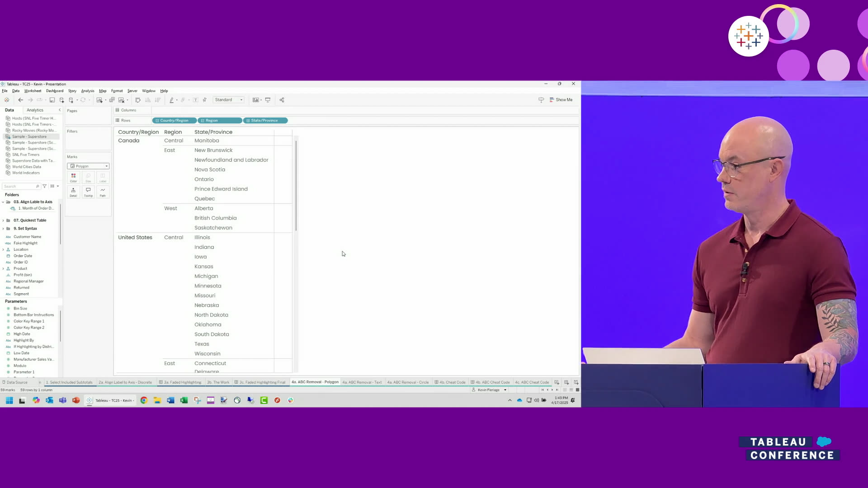The height and width of the screenshot is (488, 868).
Task: Switch to the Analytics pane
Action: pyautogui.click(x=35, y=110)
